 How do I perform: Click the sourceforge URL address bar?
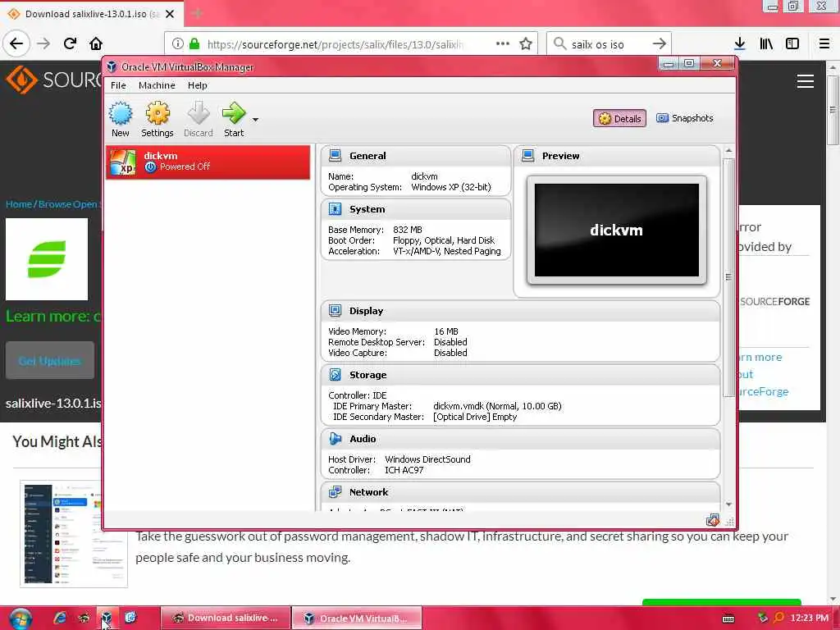click(x=335, y=44)
